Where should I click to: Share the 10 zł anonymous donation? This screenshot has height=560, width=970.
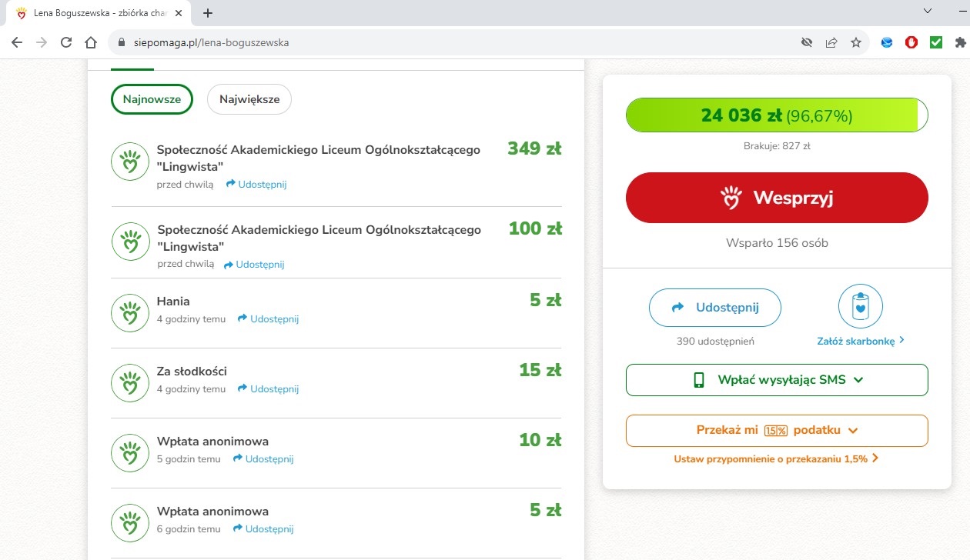click(263, 459)
